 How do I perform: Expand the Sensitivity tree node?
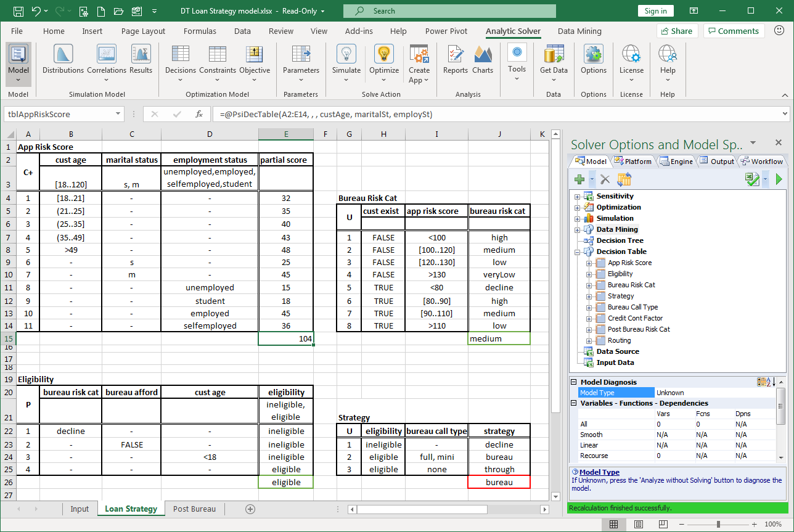(578, 196)
